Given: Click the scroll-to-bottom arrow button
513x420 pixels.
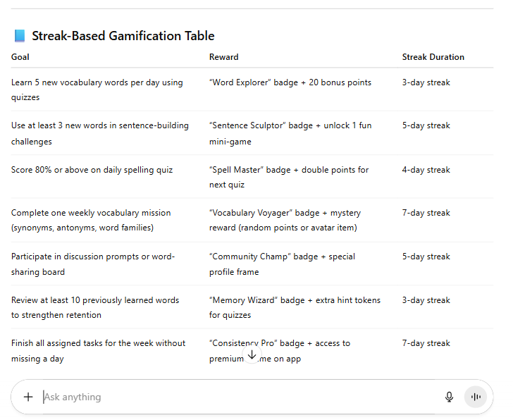Looking at the screenshot, I should point(252,354).
